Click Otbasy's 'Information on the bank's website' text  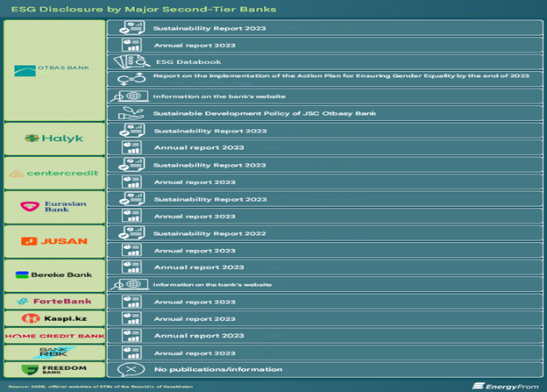coord(219,96)
